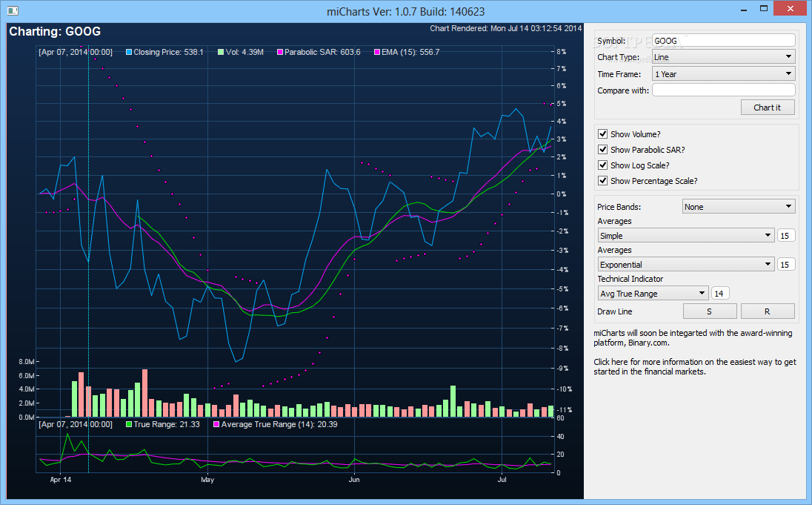Click the magenta Parabolic SAR legend swatch
Image resolution: width=812 pixels, height=505 pixels.
tap(279, 52)
